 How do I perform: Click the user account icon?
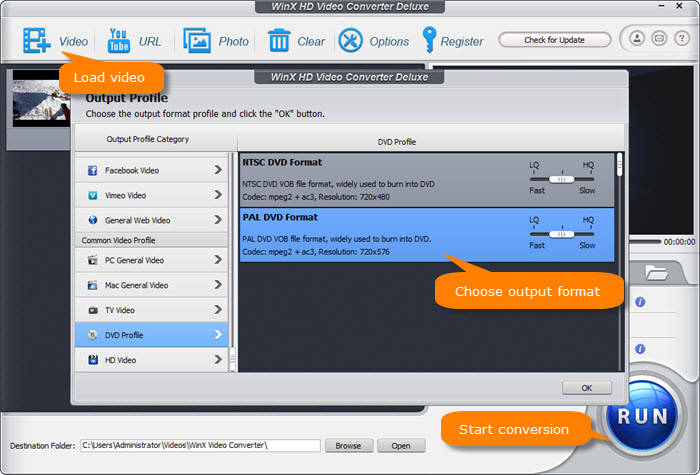[637, 38]
